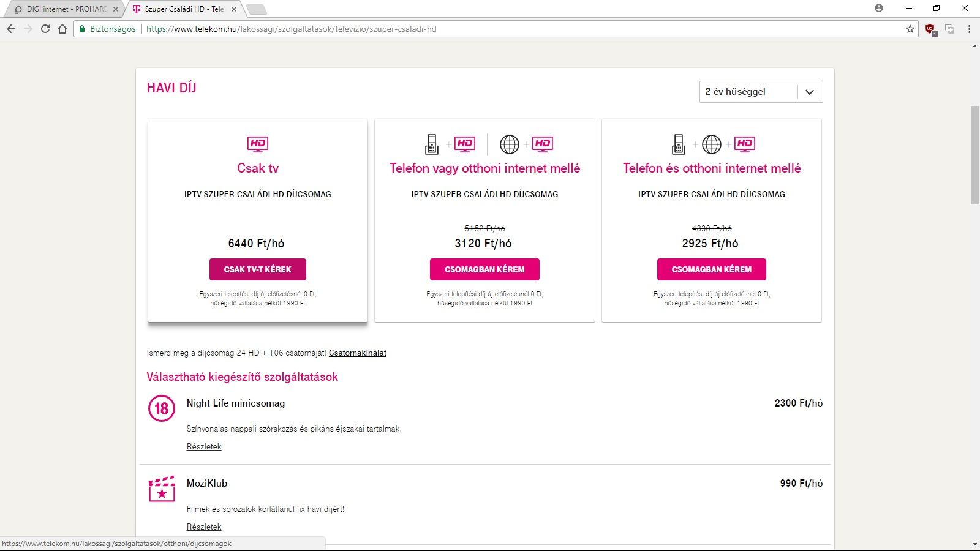Open Részletek under MoziKlub
Image resolution: width=980 pixels, height=551 pixels.
click(204, 527)
